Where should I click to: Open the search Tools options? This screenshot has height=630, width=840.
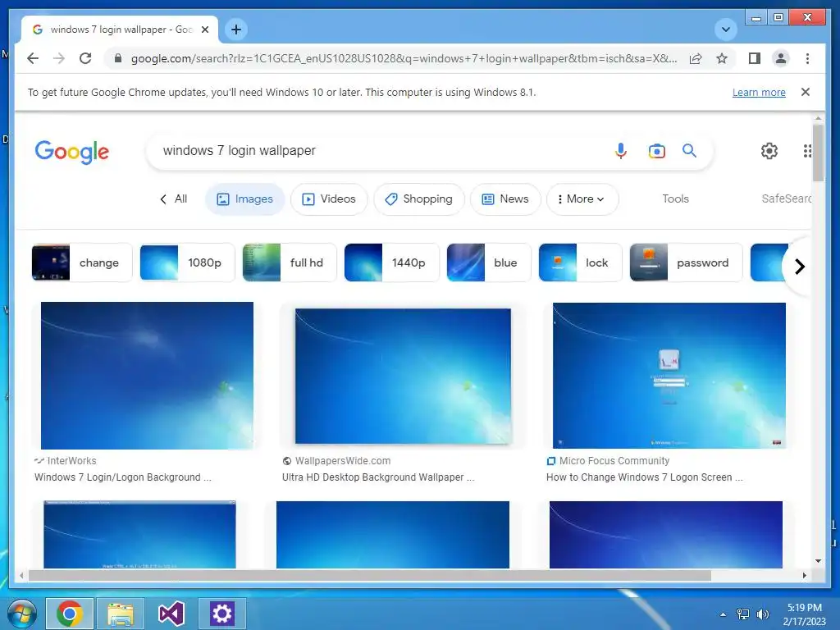(676, 199)
